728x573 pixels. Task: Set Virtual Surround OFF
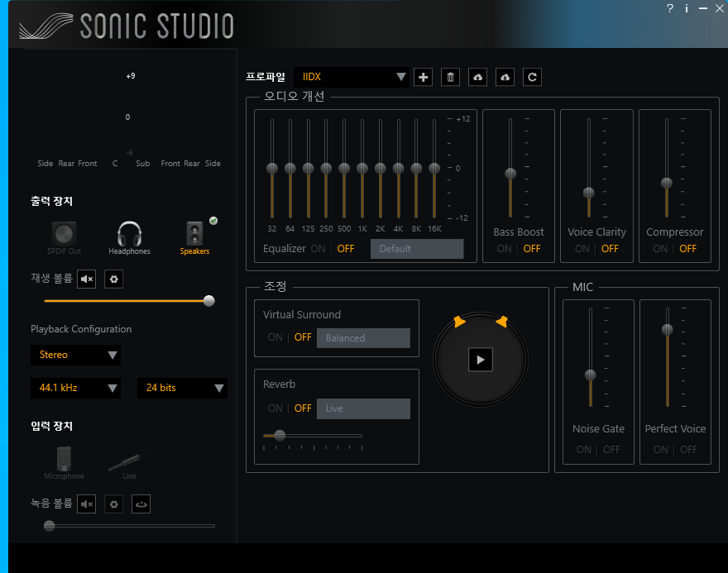[x=303, y=337]
